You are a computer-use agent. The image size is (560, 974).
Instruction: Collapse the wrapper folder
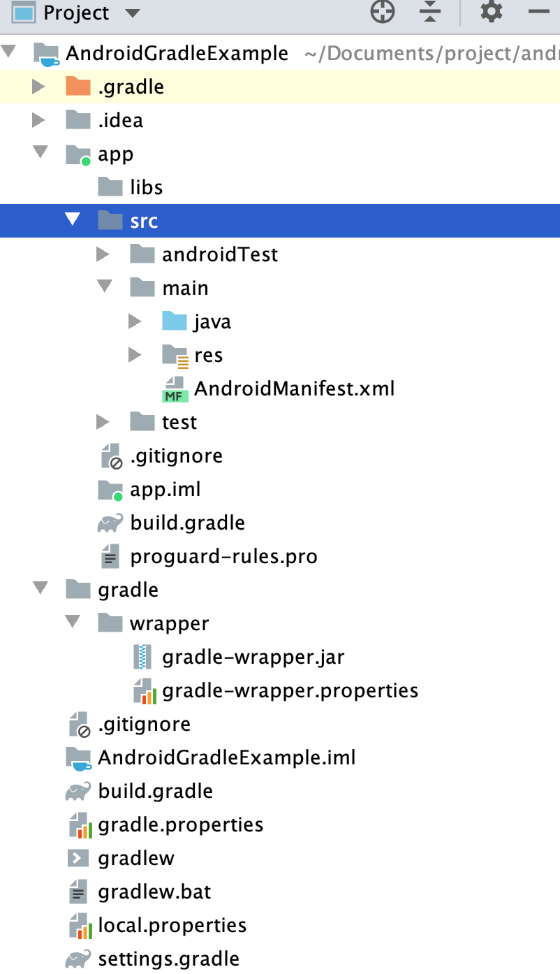pyautogui.click(x=72, y=623)
